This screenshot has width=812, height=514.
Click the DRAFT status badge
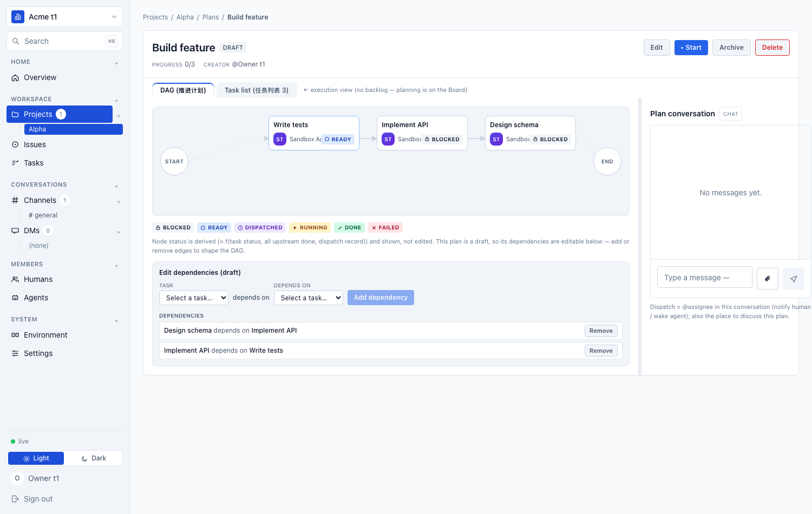click(233, 48)
